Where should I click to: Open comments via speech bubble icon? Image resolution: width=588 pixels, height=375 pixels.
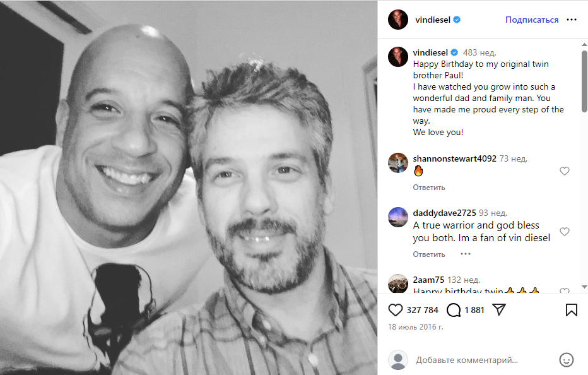coord(454,310)
